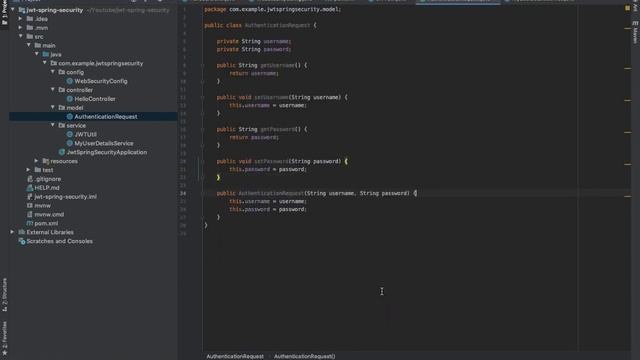
Task: Collapse the src folder arrow
Action: [20, 36]
